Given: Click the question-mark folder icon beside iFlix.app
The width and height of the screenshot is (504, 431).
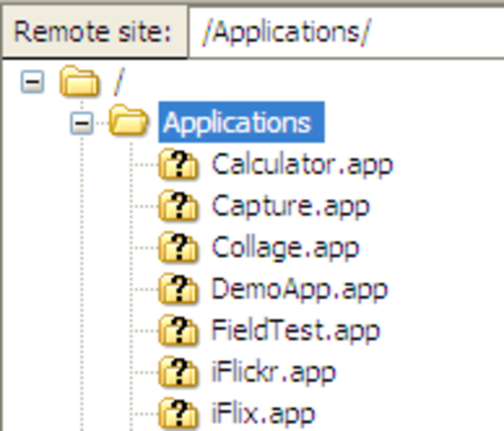Looking at the screenshot, I should [x=178, y=412].
